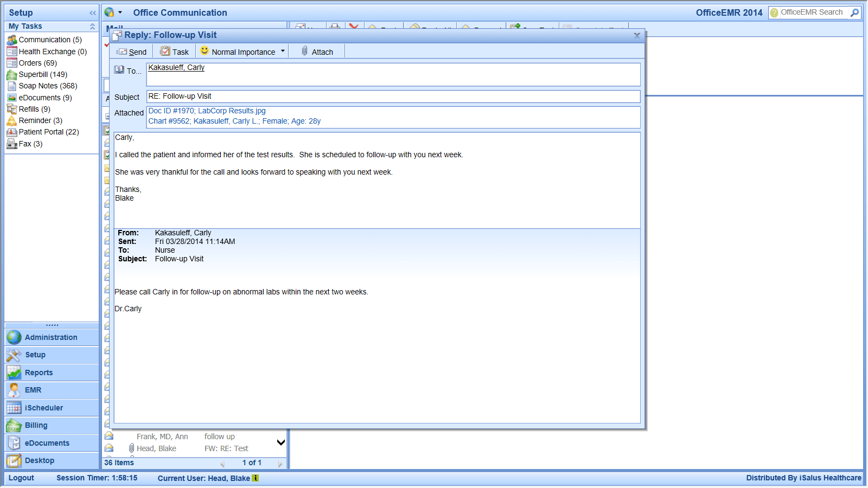Open the Billing module
Image resolution: width=868 pixels, height=488 pixels.
36,426
